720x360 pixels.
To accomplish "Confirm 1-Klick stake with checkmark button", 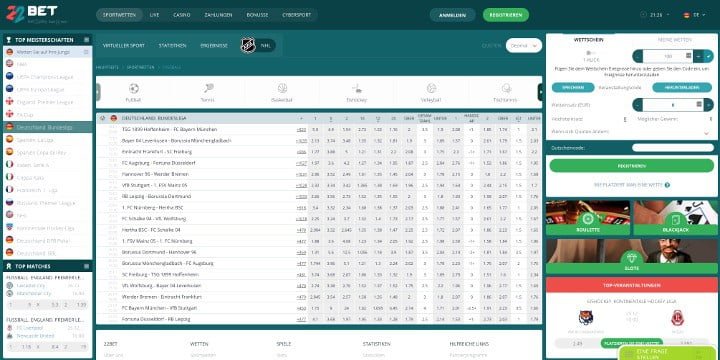I will coord(710,56).
